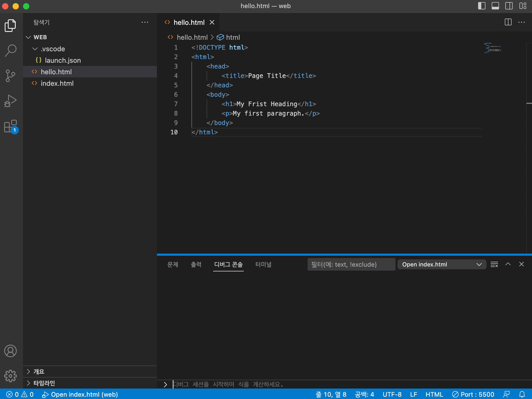Open the Search view in activity bar
532x399 pixels.
(10, 50)
